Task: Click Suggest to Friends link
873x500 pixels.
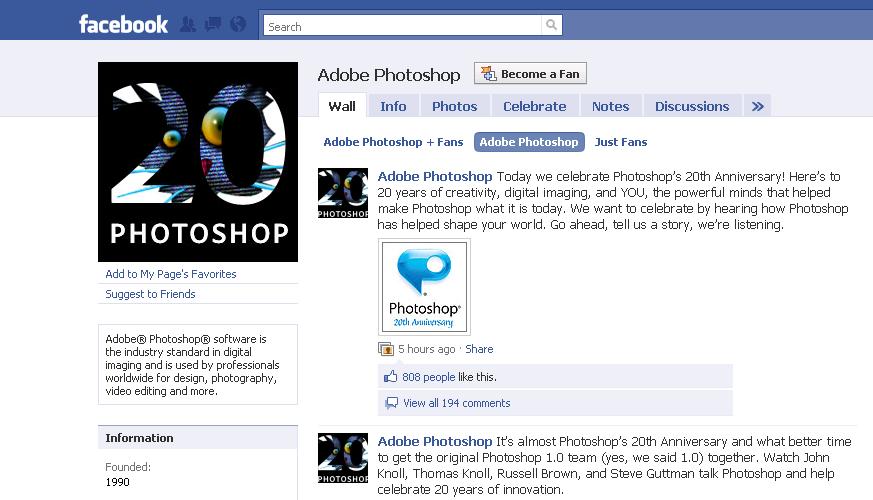Action: click(x=150, y=294)
